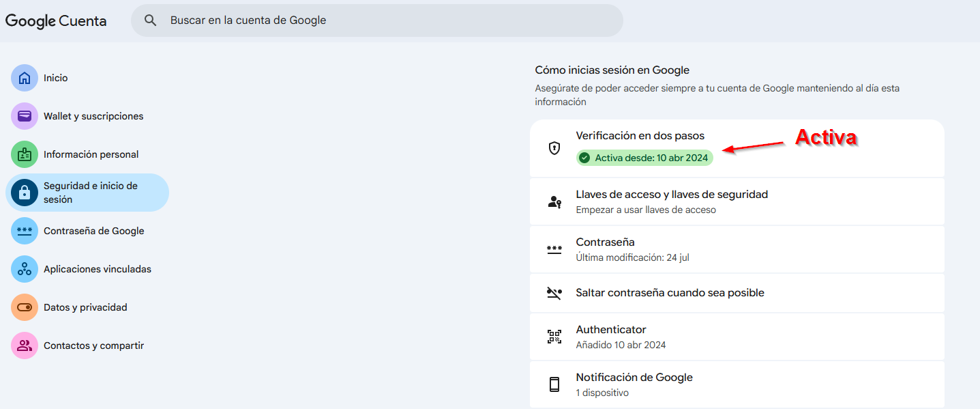The height and width of the screenshot is (409, 980).
Task: Click the Aplicaciones vinculadas icon
Action: [25, 269]
